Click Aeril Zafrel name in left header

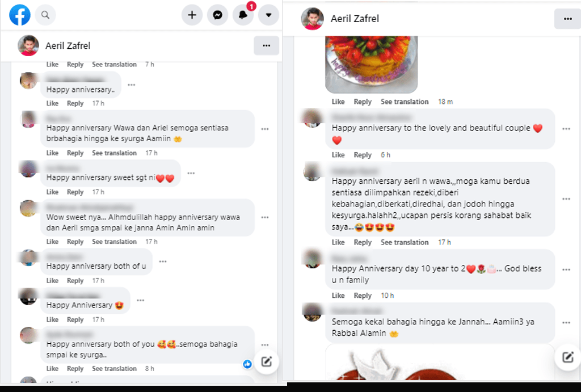[x=68, y=45]
